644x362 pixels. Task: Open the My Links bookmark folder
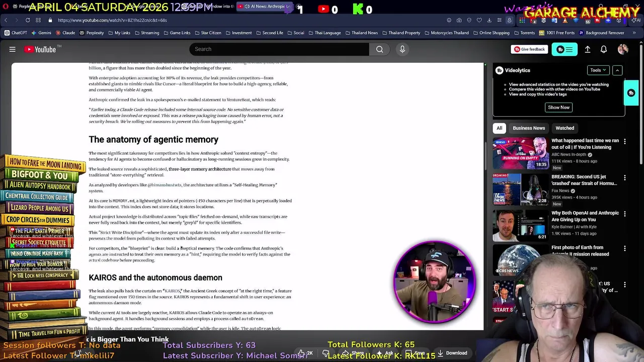[x=118, y=33]
